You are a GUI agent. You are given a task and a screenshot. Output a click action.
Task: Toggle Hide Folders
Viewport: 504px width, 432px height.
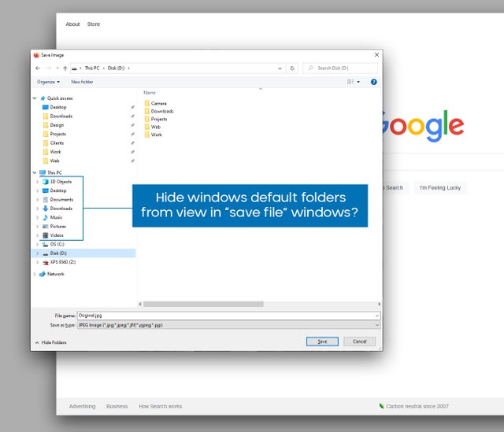point(50,342)
